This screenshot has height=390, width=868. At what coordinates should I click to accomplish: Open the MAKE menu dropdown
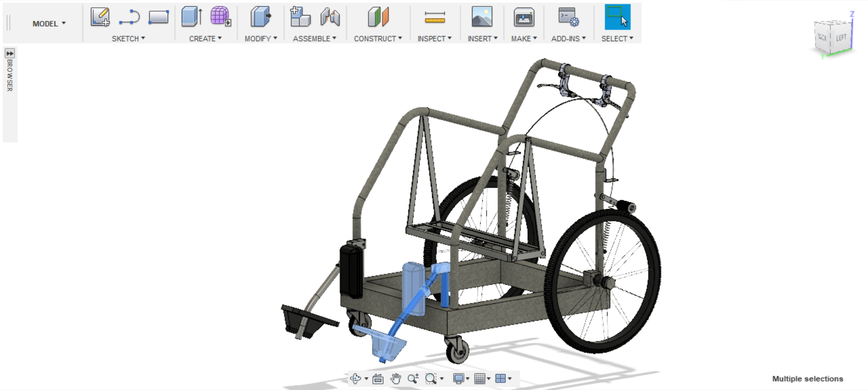pyautogui.click(x=524, y=39)
